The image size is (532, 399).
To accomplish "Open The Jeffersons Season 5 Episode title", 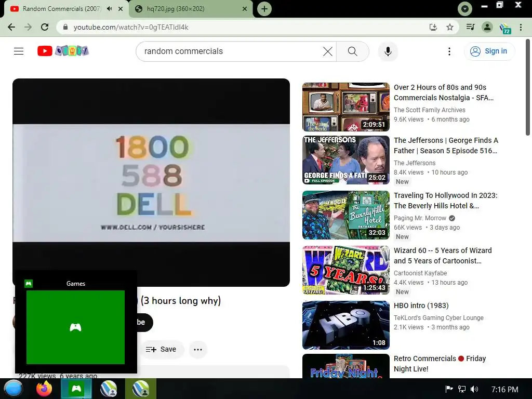I will coord(446,145).
